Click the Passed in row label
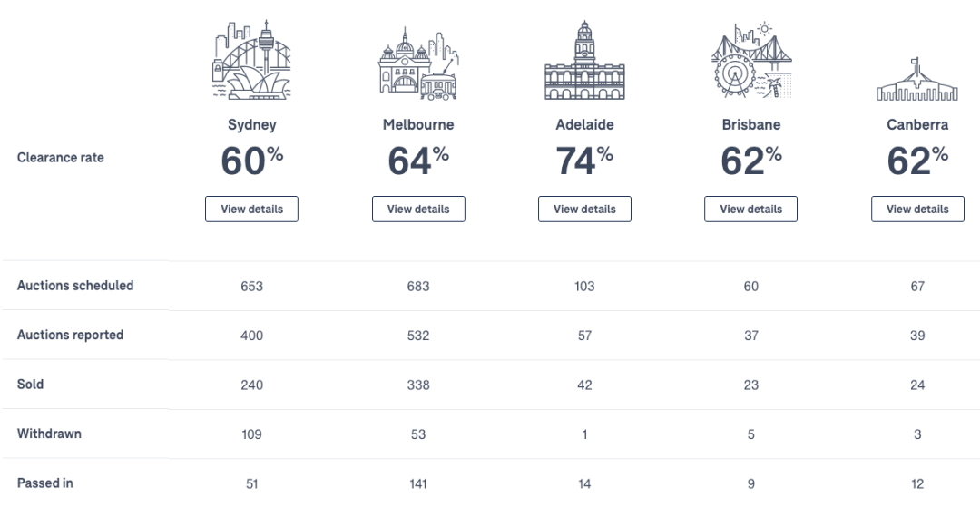 (x=45, y=483)
